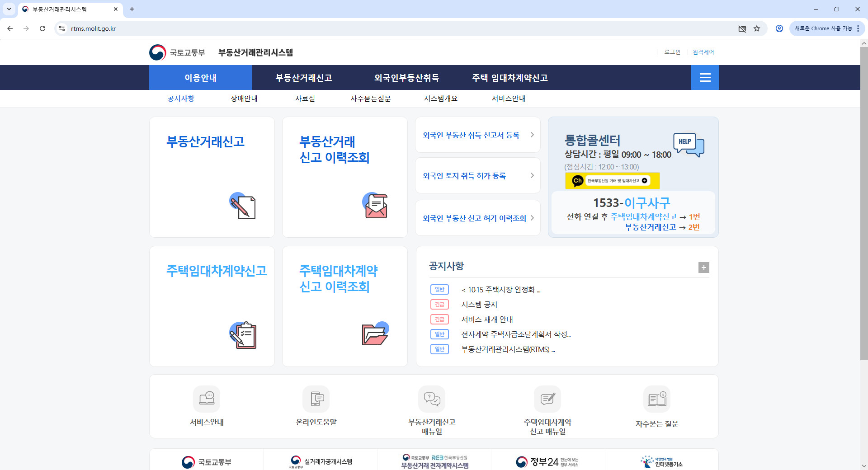
Task: Open 외국인 토지 취득 허가 등록 arrow
Action: click(532, 175)
